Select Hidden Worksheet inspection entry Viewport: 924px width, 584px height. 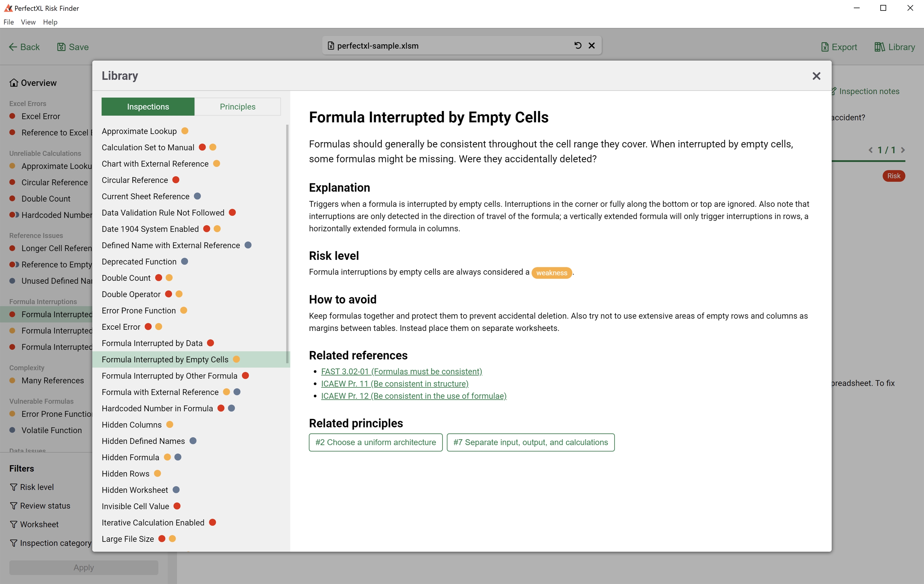click(135, 490)
